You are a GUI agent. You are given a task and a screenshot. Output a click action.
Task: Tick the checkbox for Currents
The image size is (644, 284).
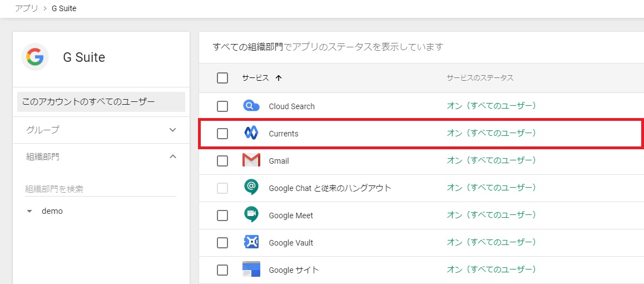222,134
